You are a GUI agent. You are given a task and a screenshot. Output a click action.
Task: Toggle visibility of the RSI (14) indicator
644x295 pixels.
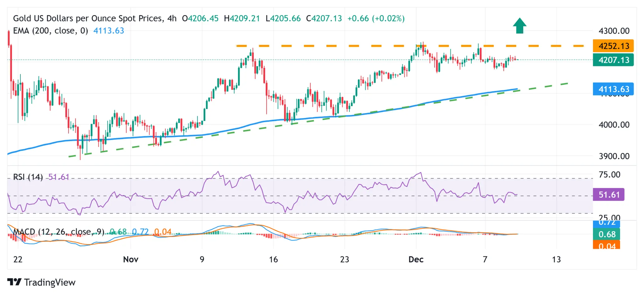(28, 177)
